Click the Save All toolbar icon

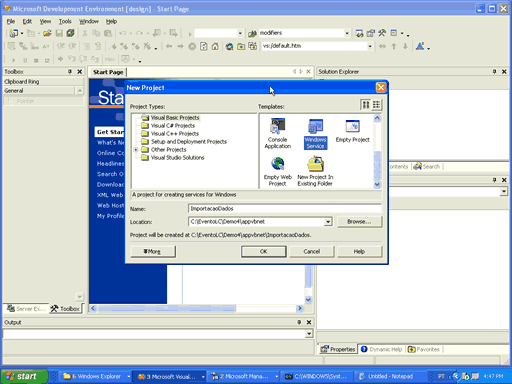point(70,33)
